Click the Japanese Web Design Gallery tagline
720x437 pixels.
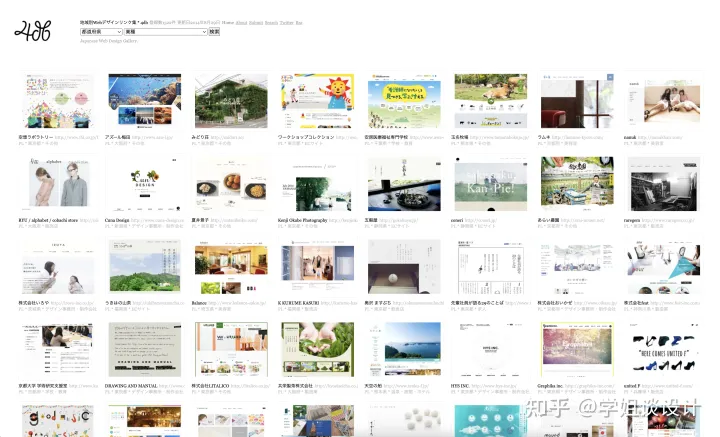[108, 41]
